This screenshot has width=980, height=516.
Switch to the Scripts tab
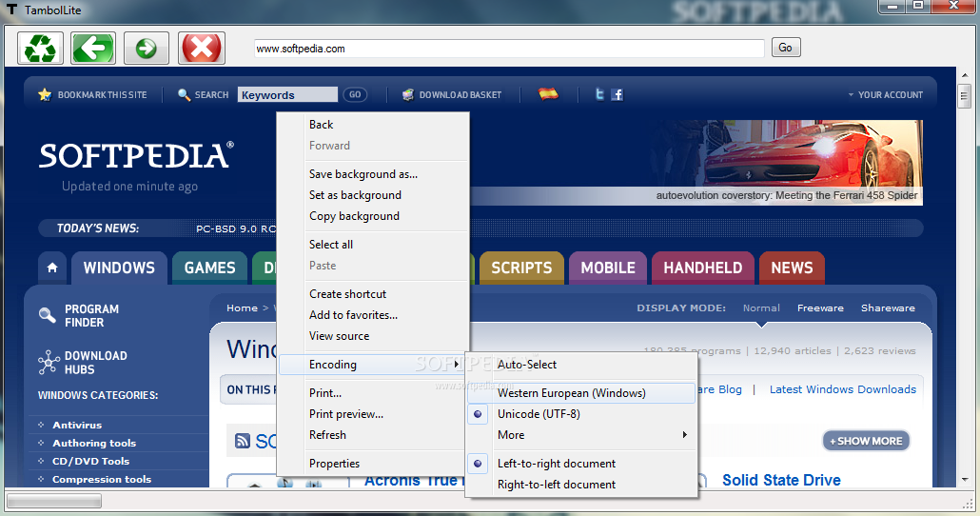(521, 268)
